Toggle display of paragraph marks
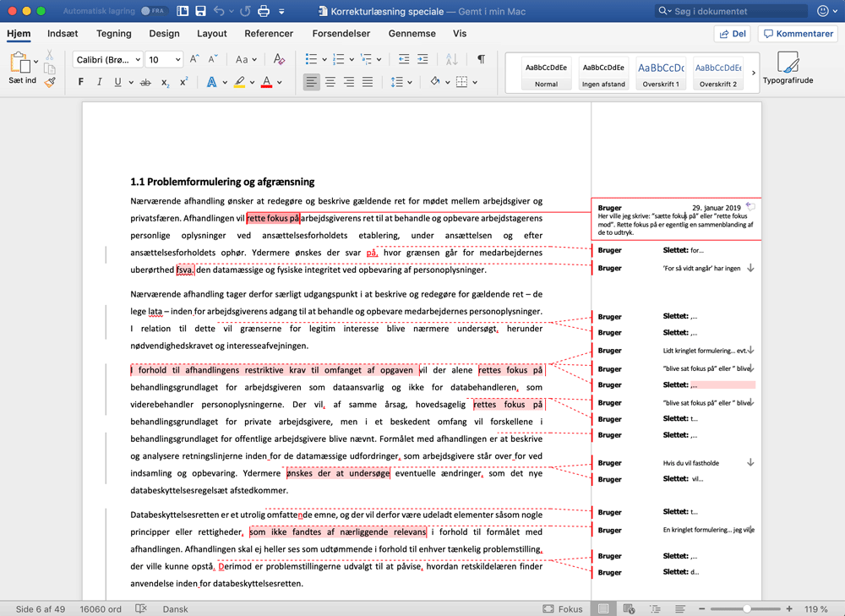 coord(482,59)
